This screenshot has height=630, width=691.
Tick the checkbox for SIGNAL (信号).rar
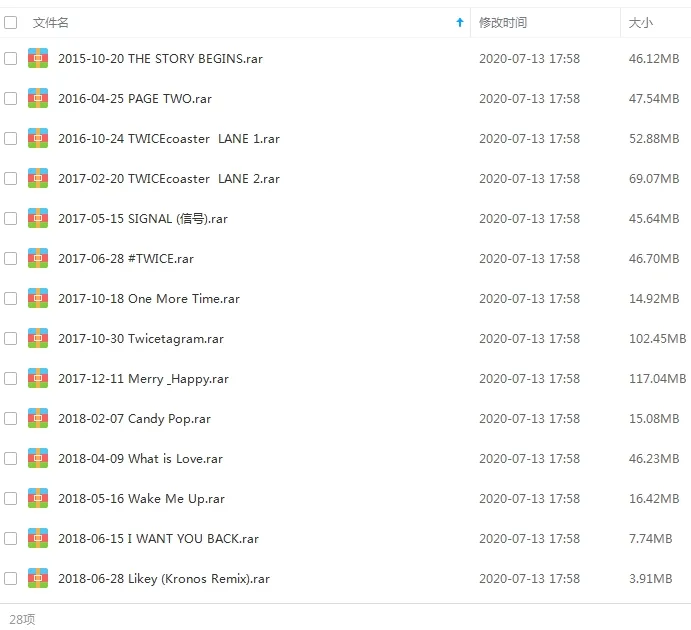tap(11, 219)
